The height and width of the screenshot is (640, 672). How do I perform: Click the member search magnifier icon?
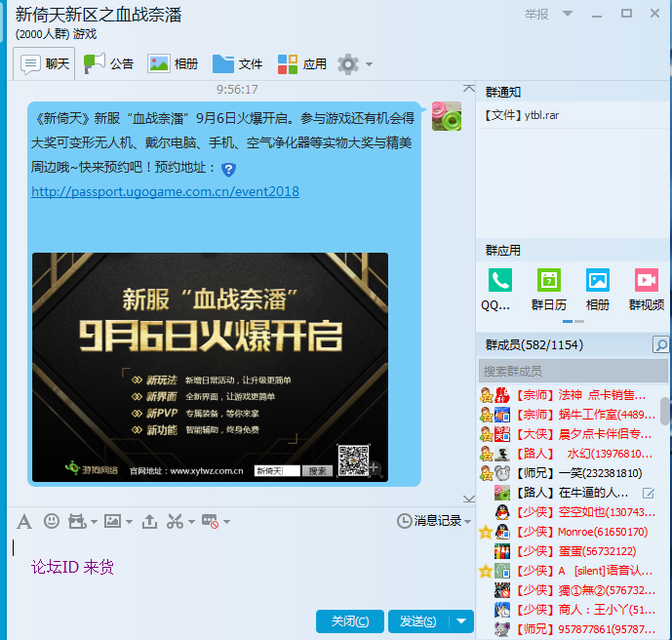661,344
